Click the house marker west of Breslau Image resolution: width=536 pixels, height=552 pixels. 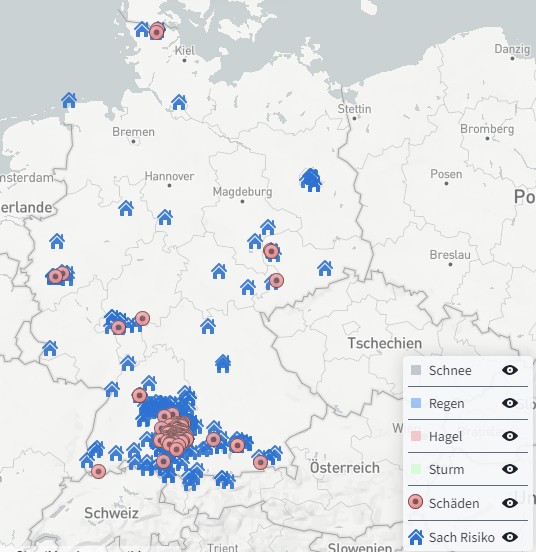point(325,268)
